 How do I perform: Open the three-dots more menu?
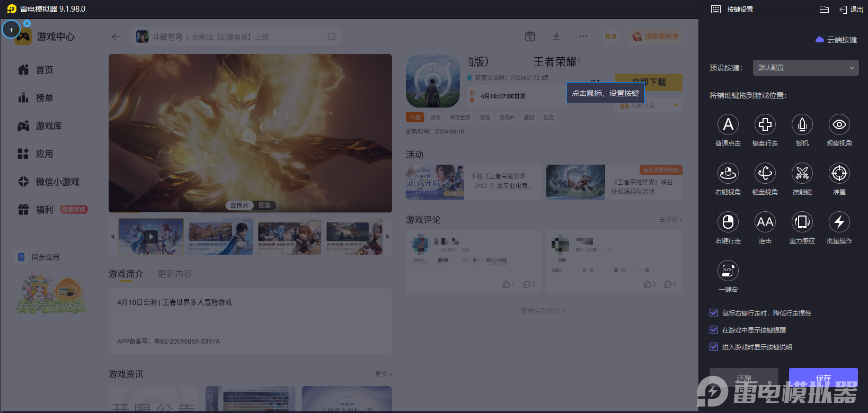(x=583, y=37)
